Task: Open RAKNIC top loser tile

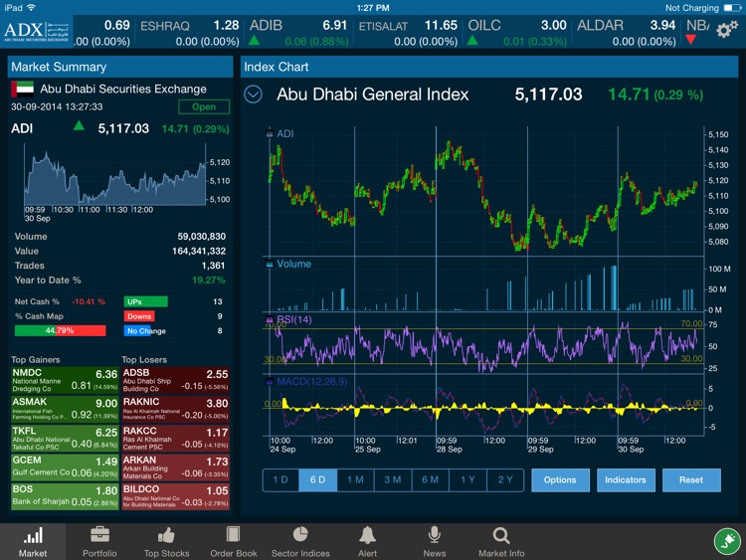Action: coord(175,410)
